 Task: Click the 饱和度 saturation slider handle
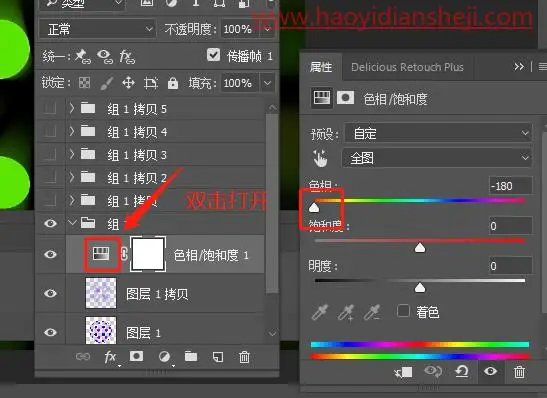(420, 248)
